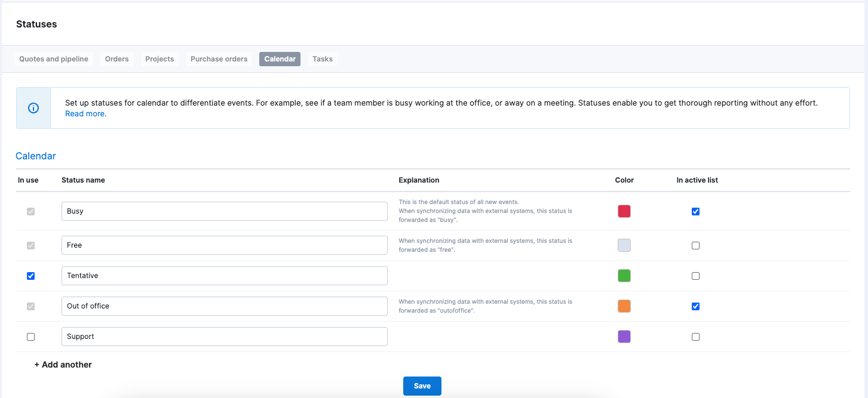The image size is (868, 398).
Task: Click the explanation text forwarded as "autofoffice"
Action: point(486,306)
